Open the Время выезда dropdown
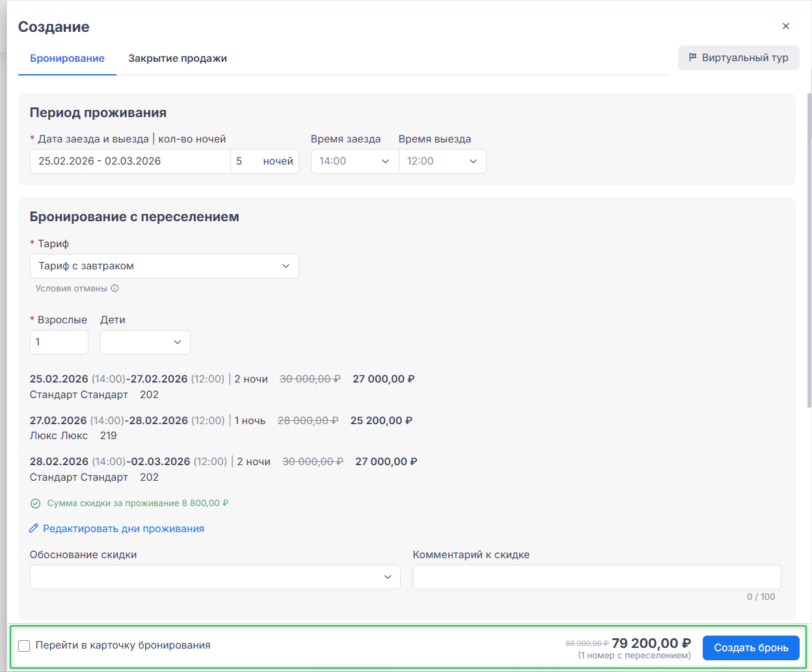This screenshot has width=812, height=672. coord(442,161)
